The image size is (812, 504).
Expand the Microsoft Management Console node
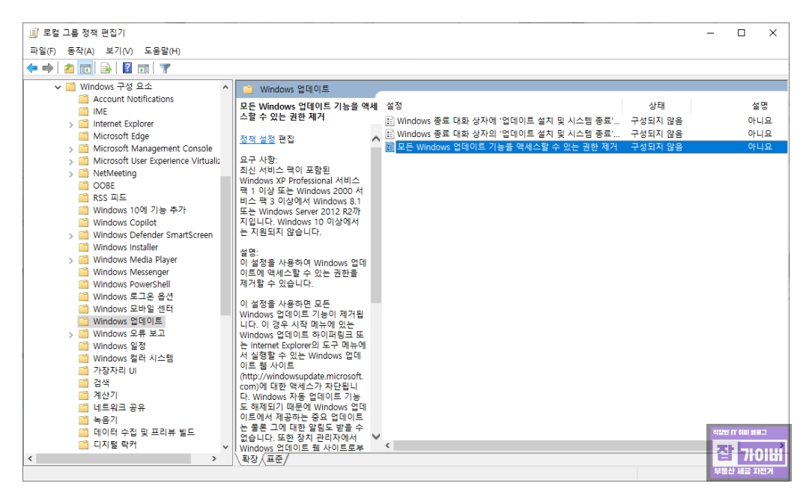[x=71, y=149]
